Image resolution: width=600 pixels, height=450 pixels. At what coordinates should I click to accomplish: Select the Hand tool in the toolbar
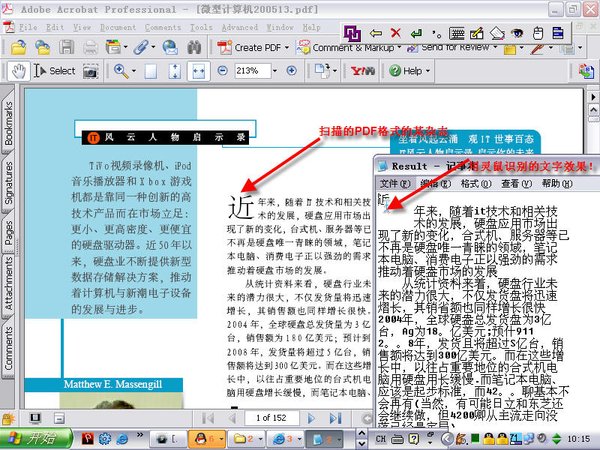tap(19, 71)
